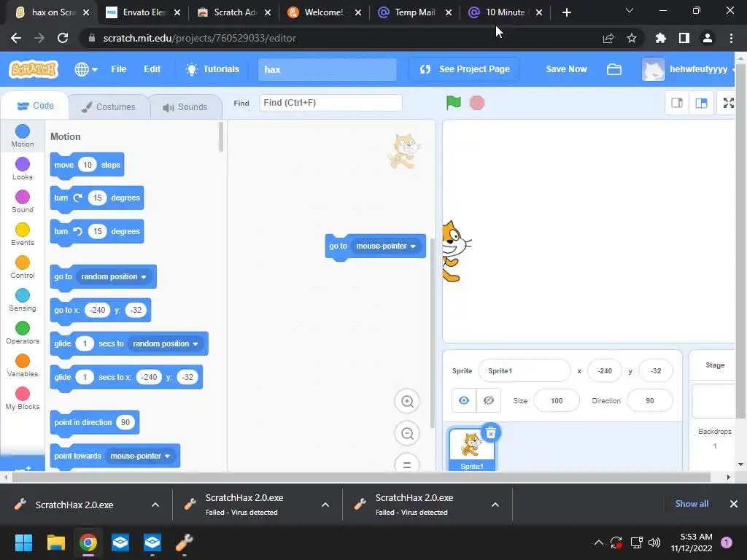The height and width of the screenshot is (560, 747).
Task: Open the File menu
Action: point(119,69)
